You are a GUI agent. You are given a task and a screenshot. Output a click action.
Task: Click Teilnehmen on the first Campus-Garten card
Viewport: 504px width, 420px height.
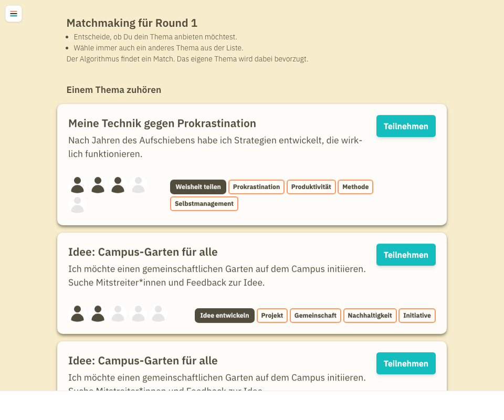pyautogui.click(x=406, y=255)
